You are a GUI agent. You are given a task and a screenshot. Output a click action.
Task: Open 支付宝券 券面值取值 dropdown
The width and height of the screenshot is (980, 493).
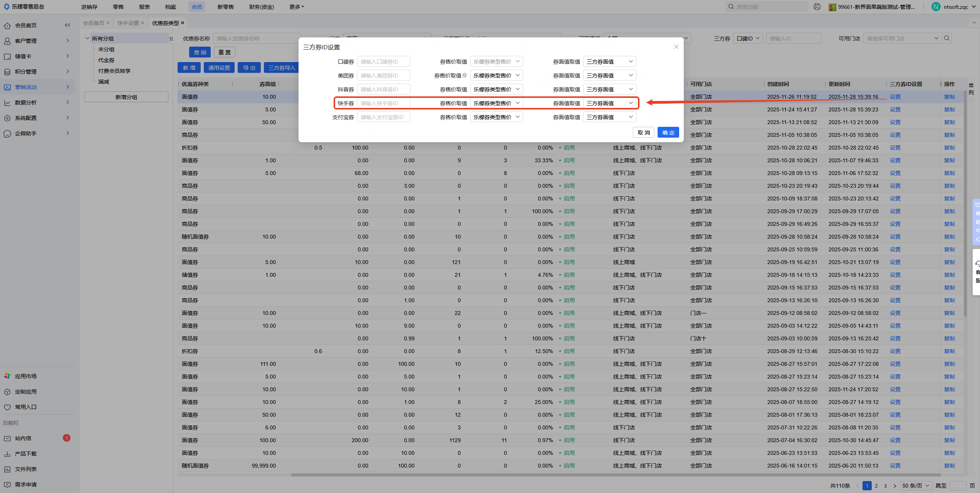pyautogui.click(x=609, y=117)
